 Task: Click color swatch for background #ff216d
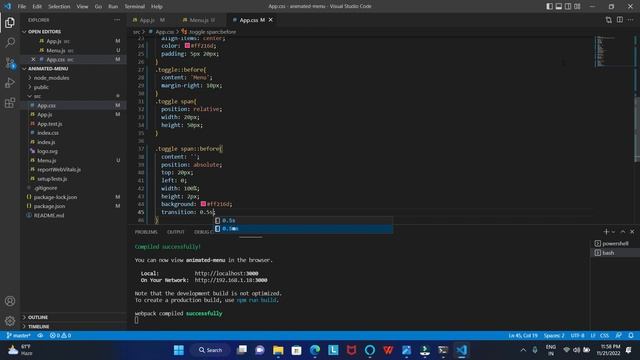[203, 204]
